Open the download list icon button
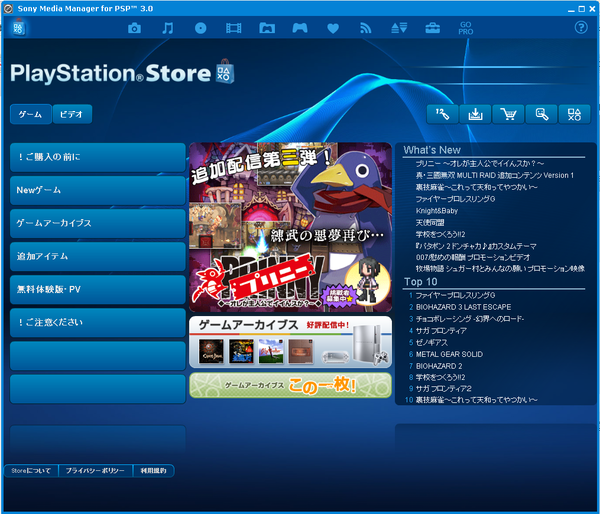 [x=475, y=114]
